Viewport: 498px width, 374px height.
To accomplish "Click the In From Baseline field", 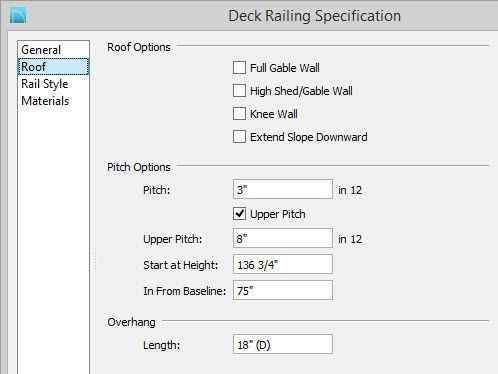I will pyautogui.click(x=283, y=290).
